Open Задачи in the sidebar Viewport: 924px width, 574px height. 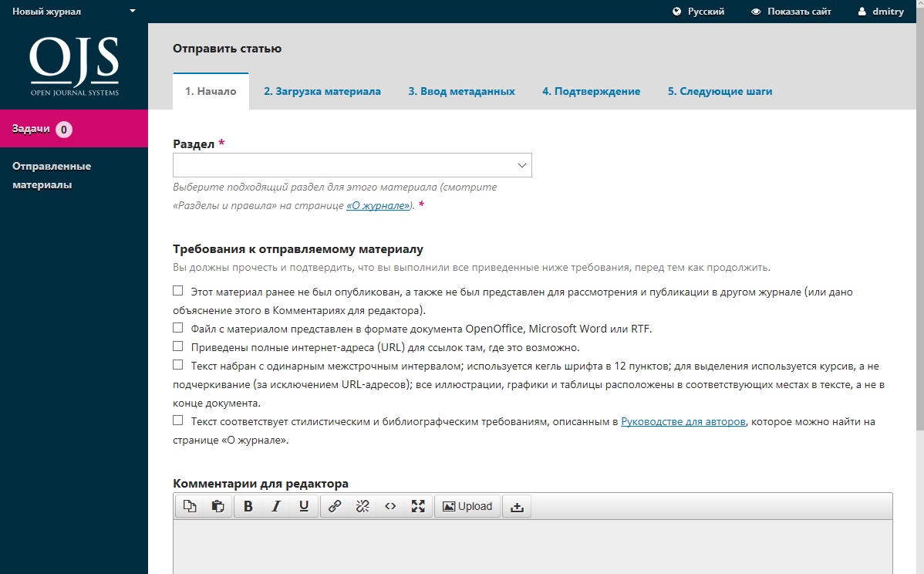click(x=74, y=129)
